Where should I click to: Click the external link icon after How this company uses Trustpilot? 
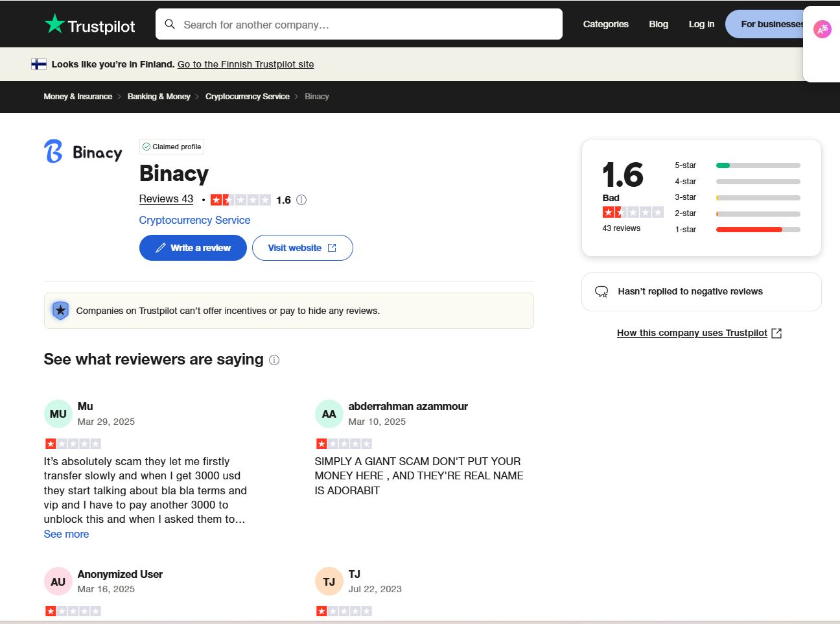click(776, 333)
